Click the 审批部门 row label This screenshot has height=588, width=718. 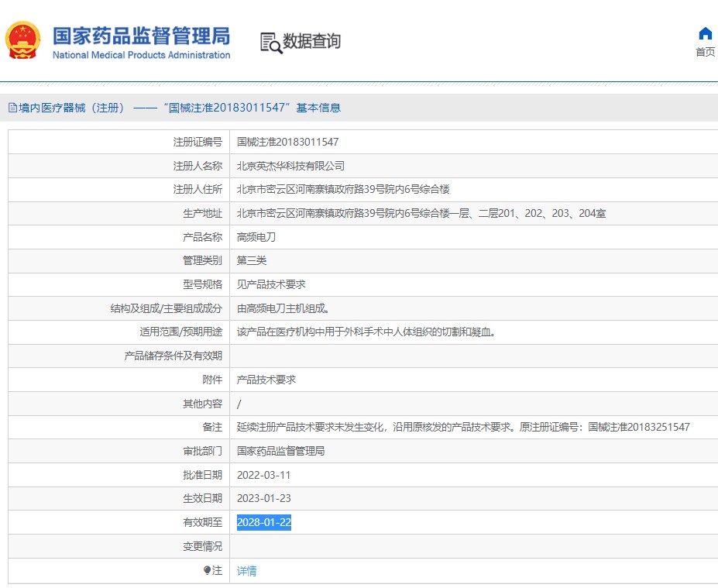202,451
